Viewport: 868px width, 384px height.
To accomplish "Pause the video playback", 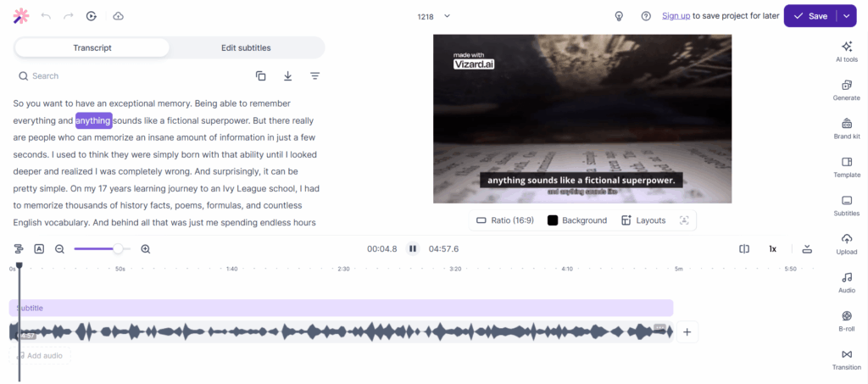I will tap(413, 249).
